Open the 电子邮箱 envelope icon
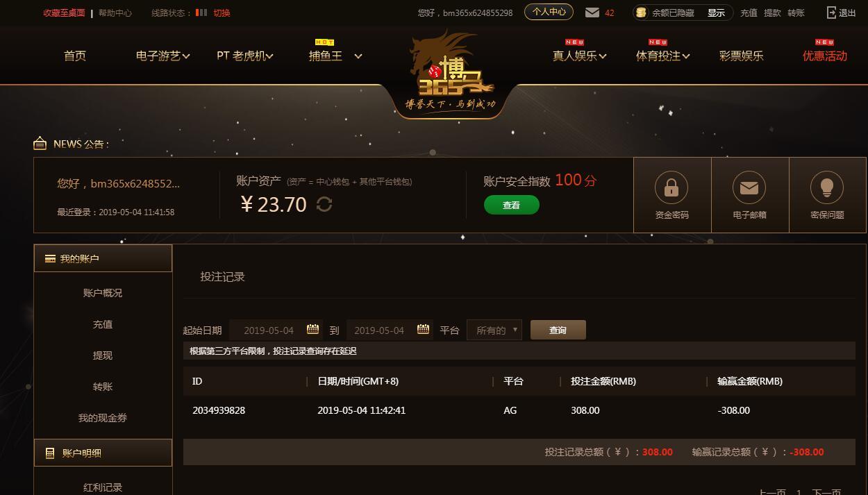Screen dimensions: 868x495 749,187
